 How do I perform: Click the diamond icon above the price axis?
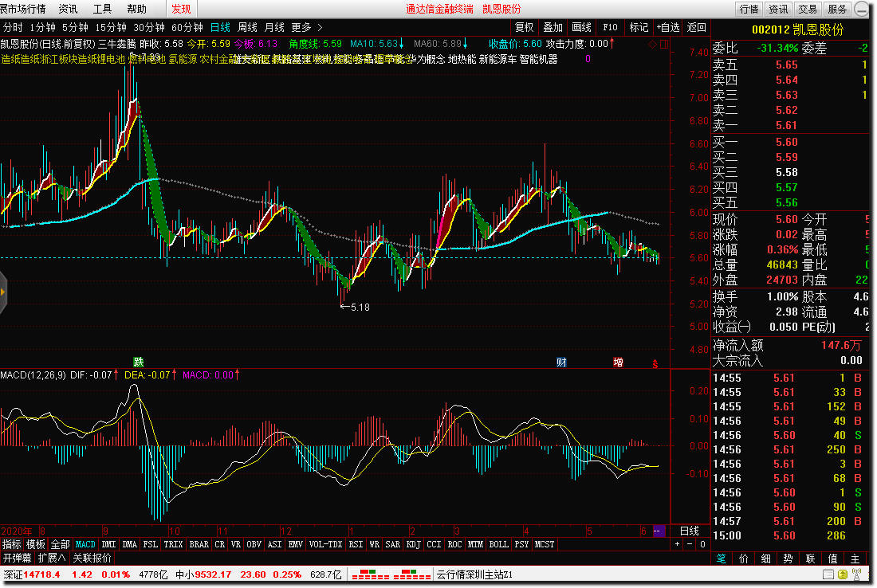tap(652, 44)
